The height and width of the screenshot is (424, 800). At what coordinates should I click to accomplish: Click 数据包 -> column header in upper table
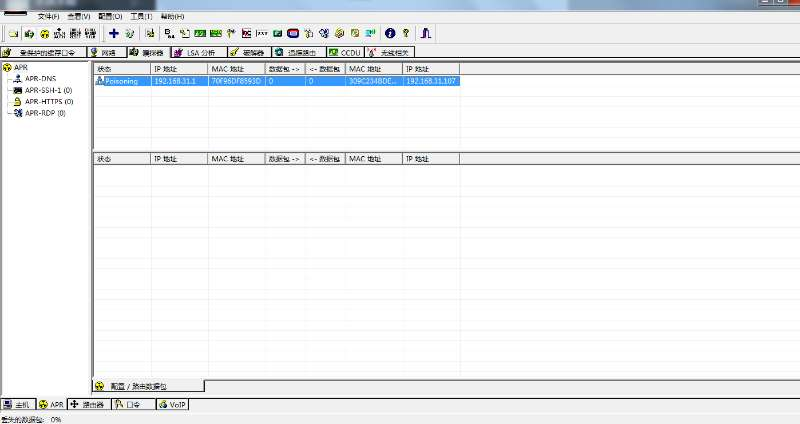click(285, 69)
